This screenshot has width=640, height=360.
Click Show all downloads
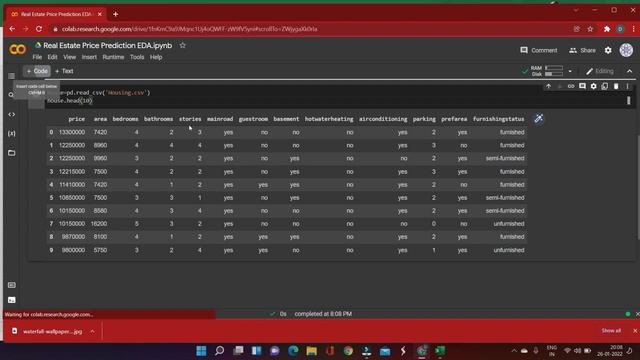pyautogui.click(x=611, y=331)
